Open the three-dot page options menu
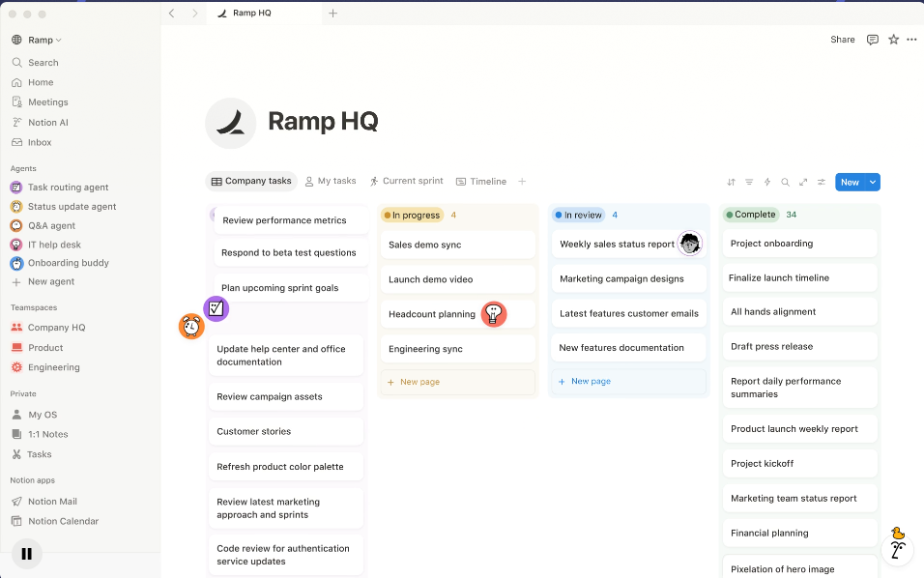The image size is (924, 578). (x=911, y=40)
